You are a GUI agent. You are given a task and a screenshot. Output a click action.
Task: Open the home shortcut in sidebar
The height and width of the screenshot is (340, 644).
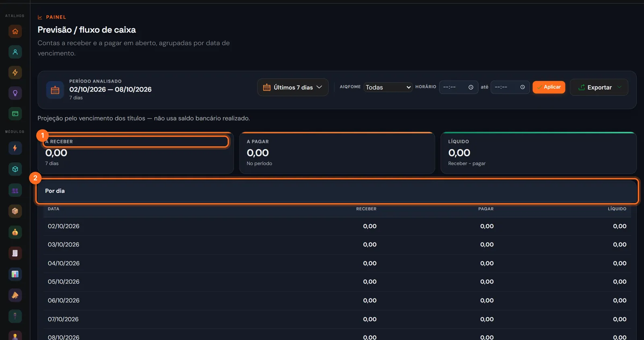click(15, 31)
